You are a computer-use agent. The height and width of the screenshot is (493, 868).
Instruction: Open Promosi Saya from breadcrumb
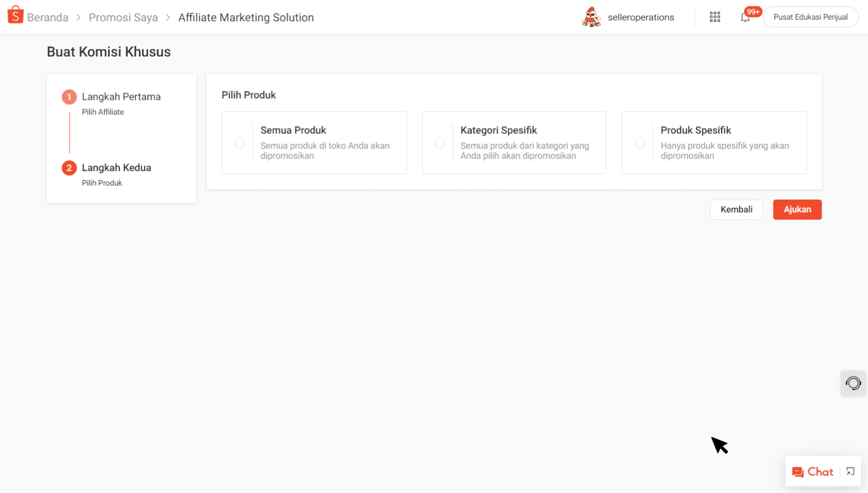(123, 17)
